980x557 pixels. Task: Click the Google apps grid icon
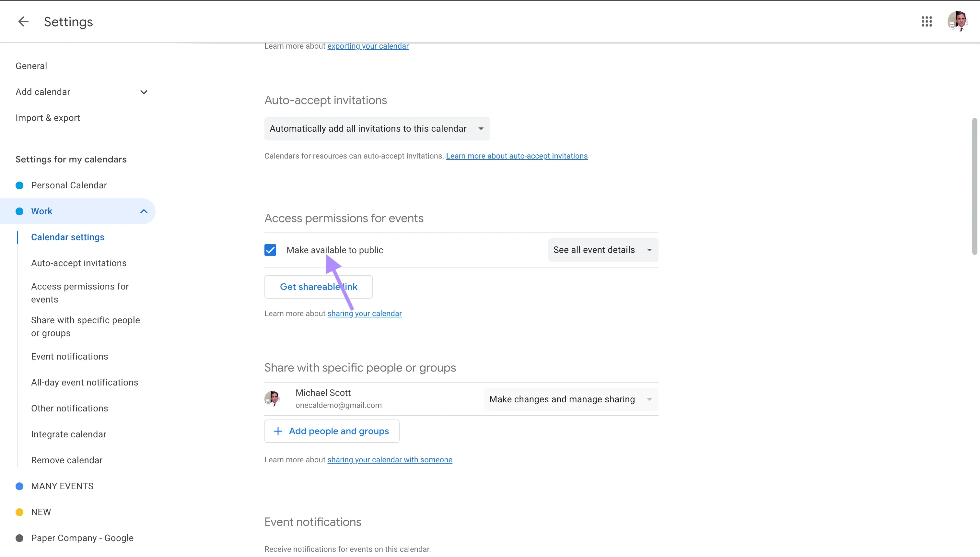[x=927, y=21]
